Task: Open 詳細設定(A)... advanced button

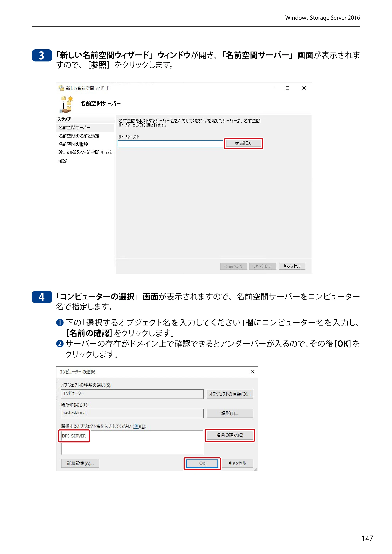Action: 80,463
